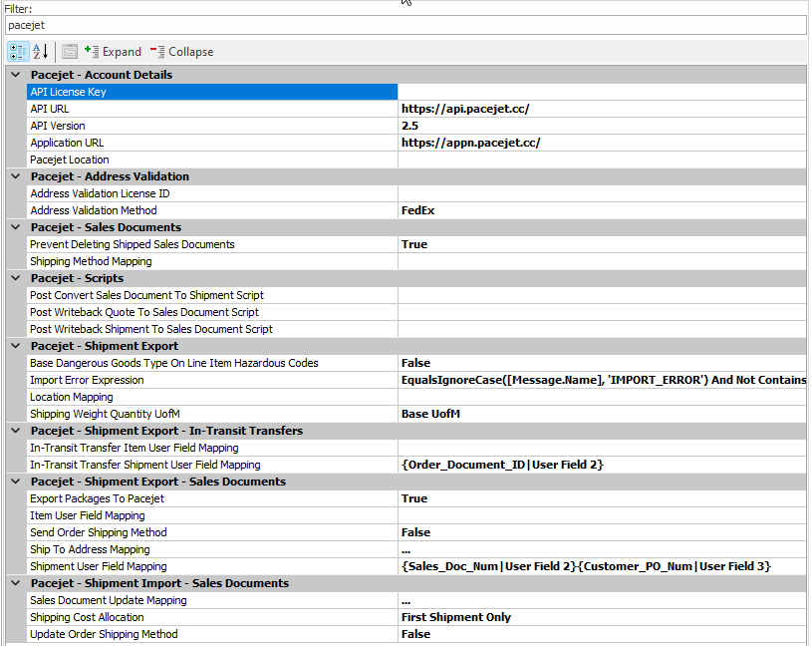Image resolution: width=812 pixels, height=646 pixels.
Task: Collapse the Pacejet - Scripts category
Action: (15, 278)
